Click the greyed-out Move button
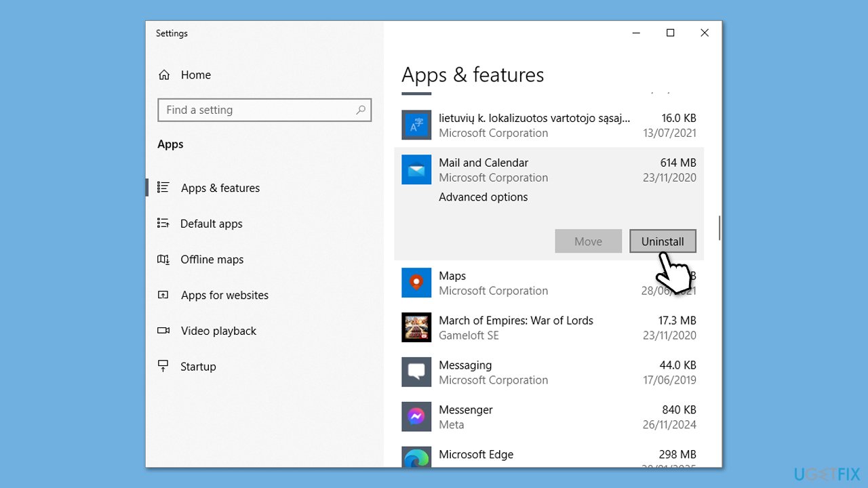868x488 pixels. pos(588,241)
